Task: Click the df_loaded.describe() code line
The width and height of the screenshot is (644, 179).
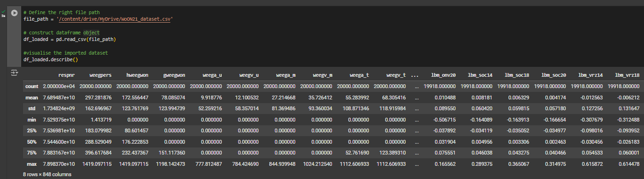Action: (50, 60)
